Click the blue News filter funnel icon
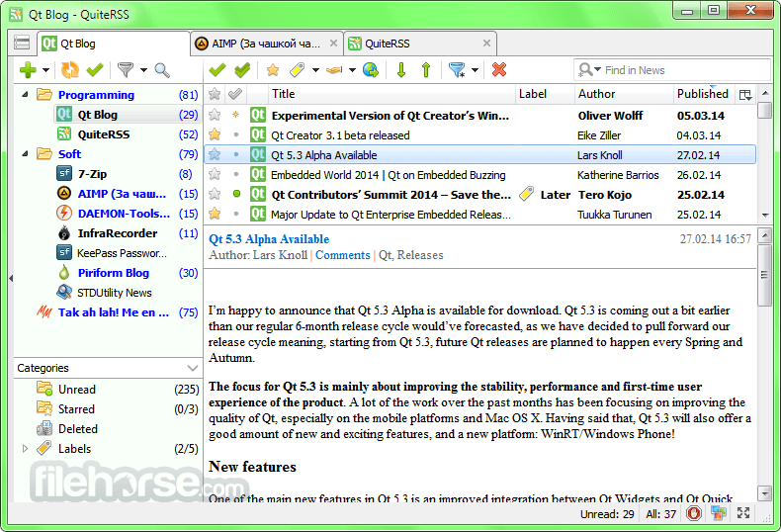This screenshot has height=532, width=781. tap(457, 70)
